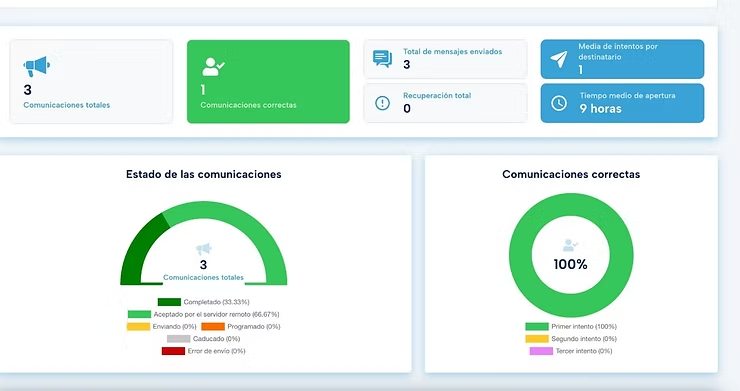Click the Estado de las comunicaciones title
The image size is (740, 391).
(x=203, y=174)
